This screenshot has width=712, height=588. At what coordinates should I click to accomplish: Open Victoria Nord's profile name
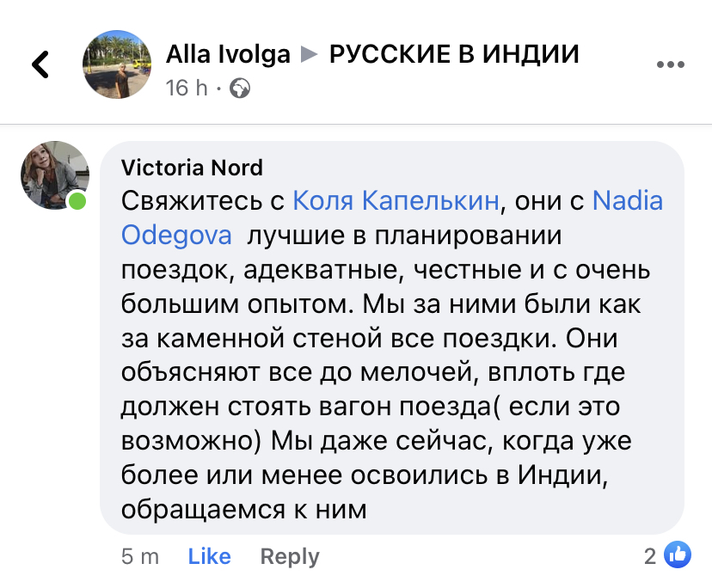[x=192, y=167]
